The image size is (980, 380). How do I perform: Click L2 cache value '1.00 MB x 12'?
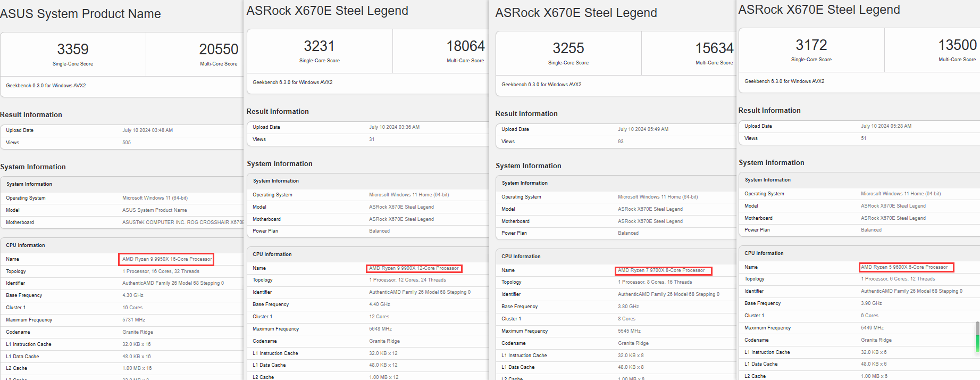(384, 377)
